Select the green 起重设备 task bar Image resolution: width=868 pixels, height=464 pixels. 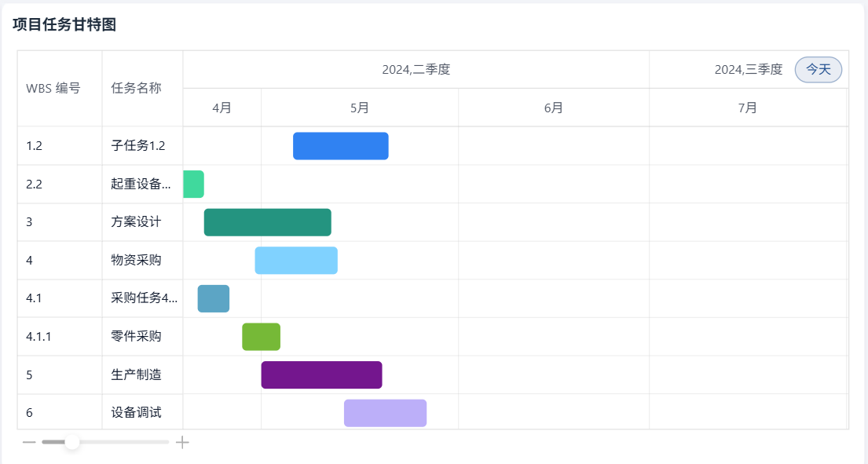pyautogui.click(x=194, y=185)
